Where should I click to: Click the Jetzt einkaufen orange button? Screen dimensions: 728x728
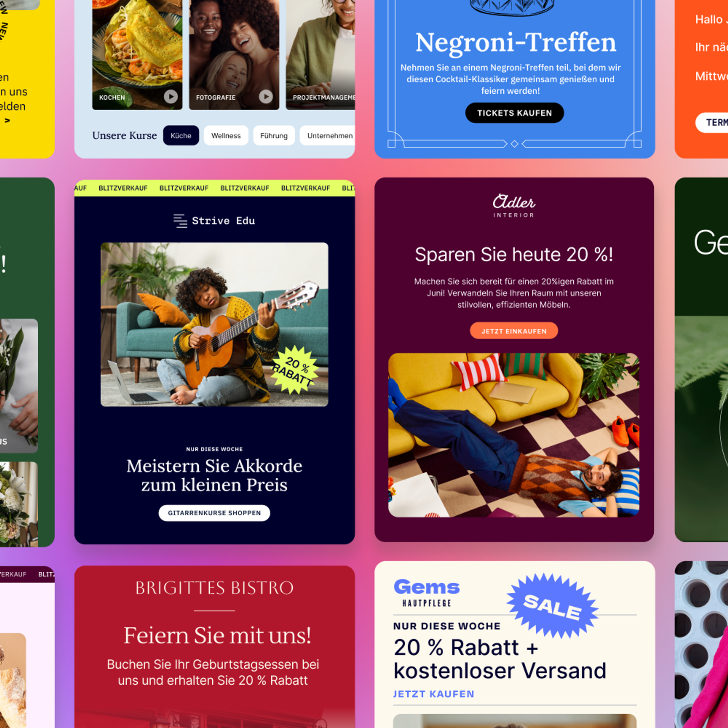(x=514, y=331)
